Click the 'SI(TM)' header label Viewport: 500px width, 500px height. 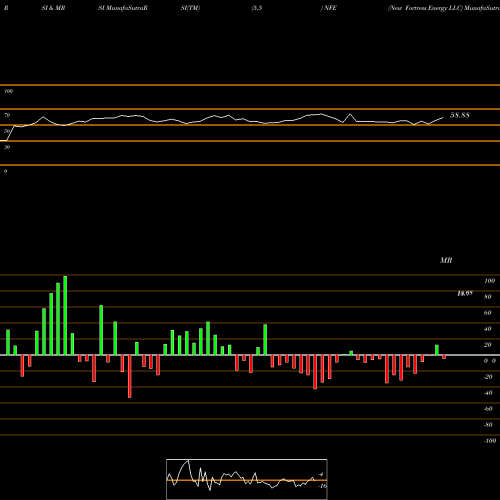pyautogui.click(x=190, y=8)
